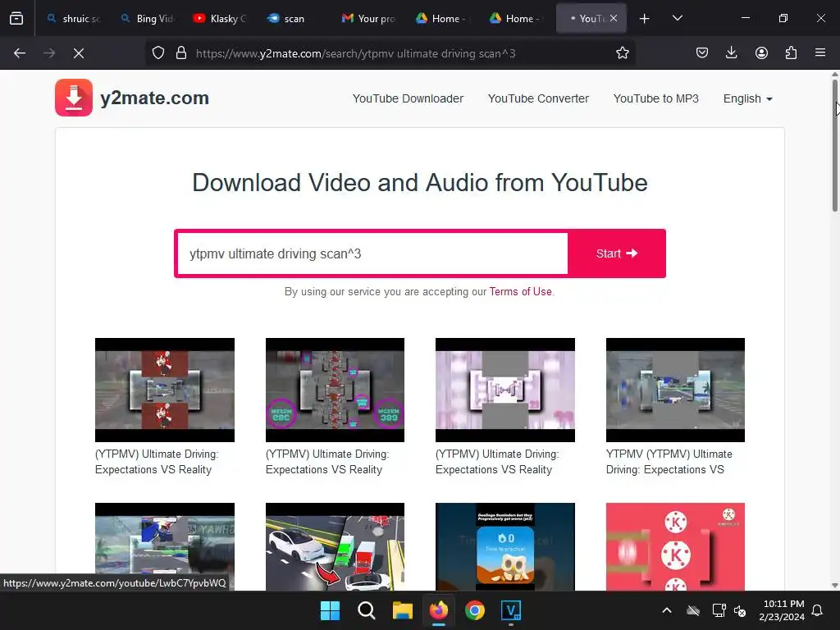Open the YouTube to MP3 page
The image size is (840, 630).
pyautogui.click(x=655, y=98)
